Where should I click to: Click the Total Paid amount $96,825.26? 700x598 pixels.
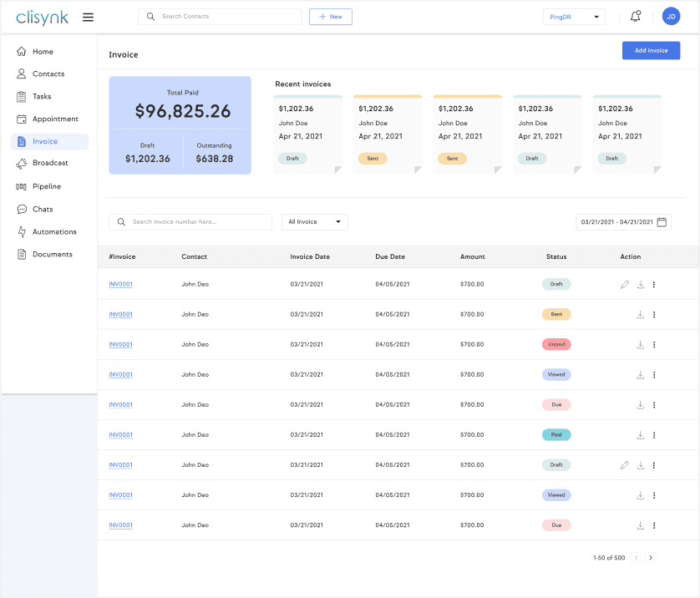[183, 112]
